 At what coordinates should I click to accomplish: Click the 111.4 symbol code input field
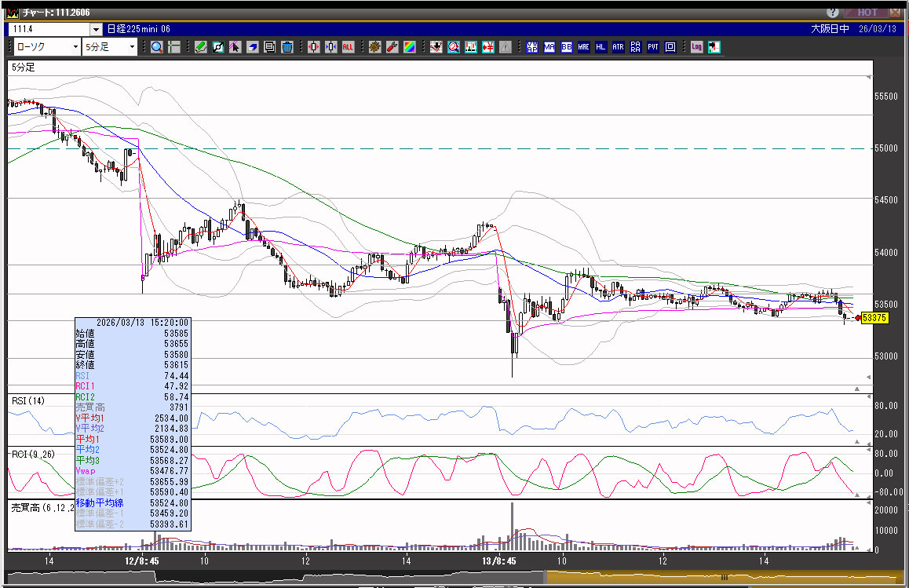point(47,29)
